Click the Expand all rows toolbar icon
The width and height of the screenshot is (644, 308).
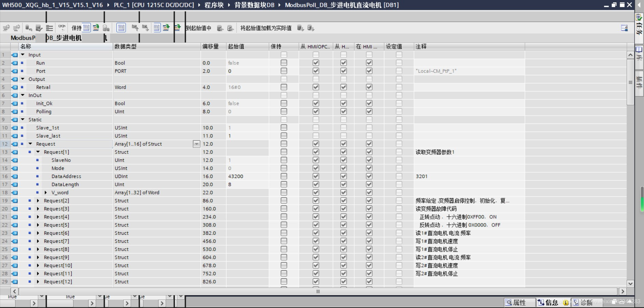point(49,28)
